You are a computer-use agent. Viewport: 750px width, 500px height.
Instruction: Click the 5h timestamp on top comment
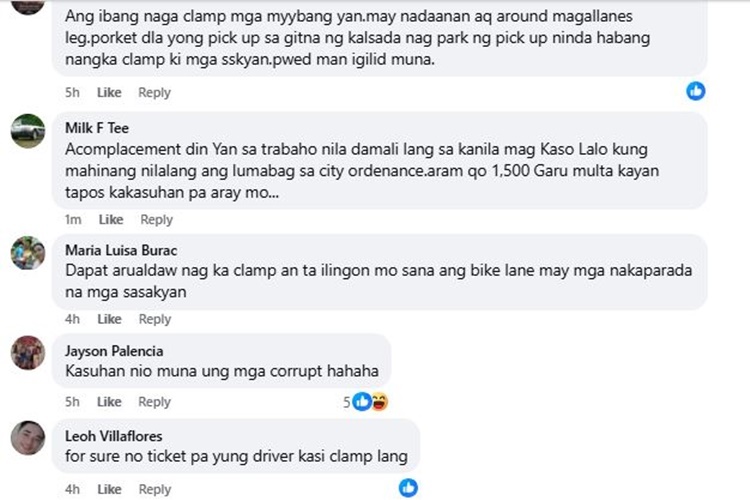coord(72,92)
